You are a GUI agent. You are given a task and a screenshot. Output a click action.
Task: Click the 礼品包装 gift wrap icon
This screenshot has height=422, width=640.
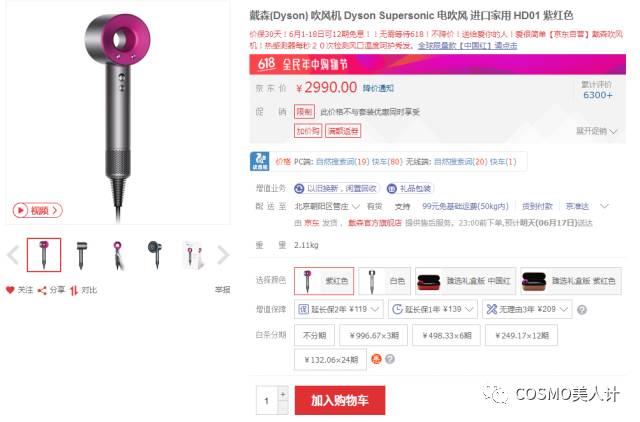click(x=391, y=188)
